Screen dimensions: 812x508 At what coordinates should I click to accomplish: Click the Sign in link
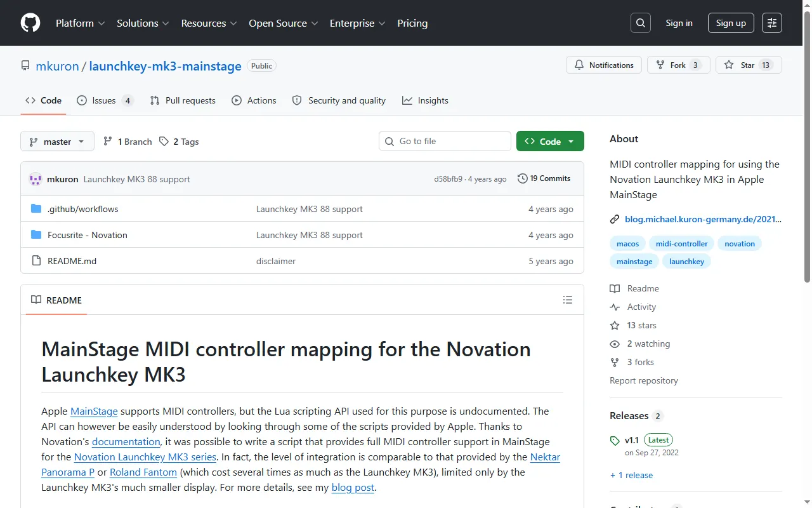click(679, 23)
